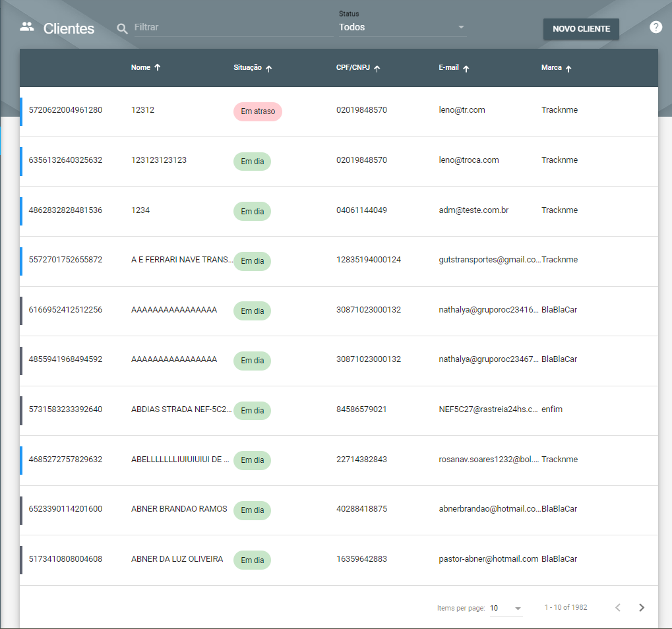Screen dimensions: 672x629
Task: Click CPF 40288418875
Action: point(361,509)
